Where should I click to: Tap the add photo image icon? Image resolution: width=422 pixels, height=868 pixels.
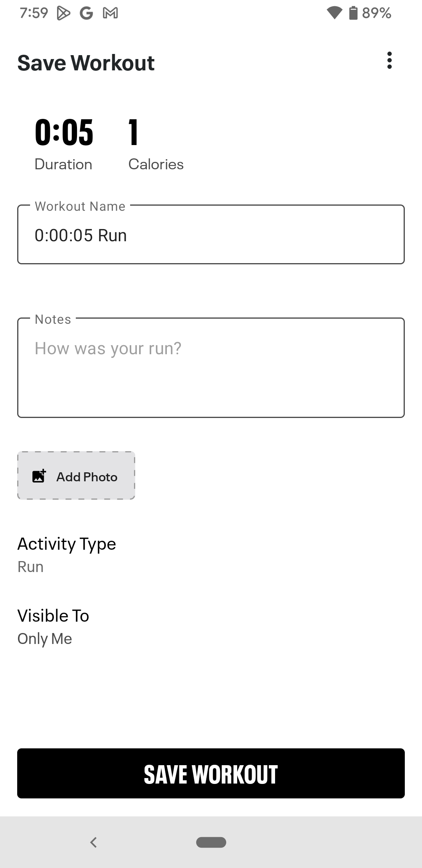39,476
